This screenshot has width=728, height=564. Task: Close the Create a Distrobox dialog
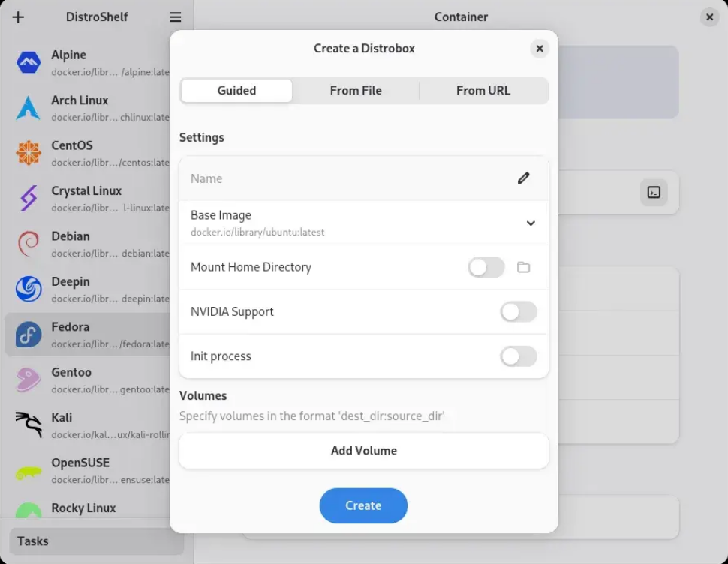click(539, 49)
